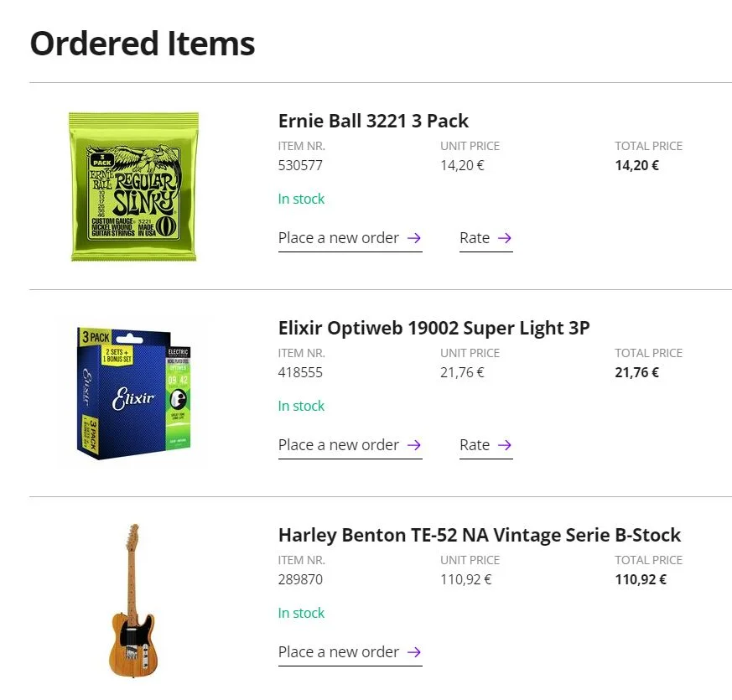The width and height of the screenshot is (732, 700).
Task: Click item number 530577
Action: [x=300, y=165]
